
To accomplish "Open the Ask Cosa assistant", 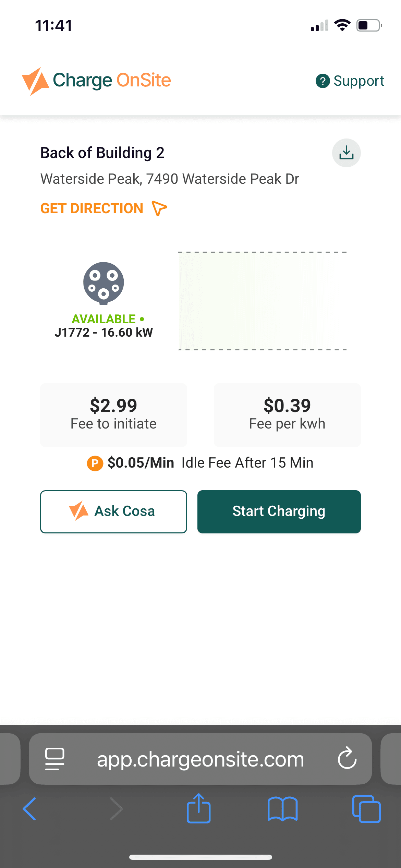I will point(113,511).
